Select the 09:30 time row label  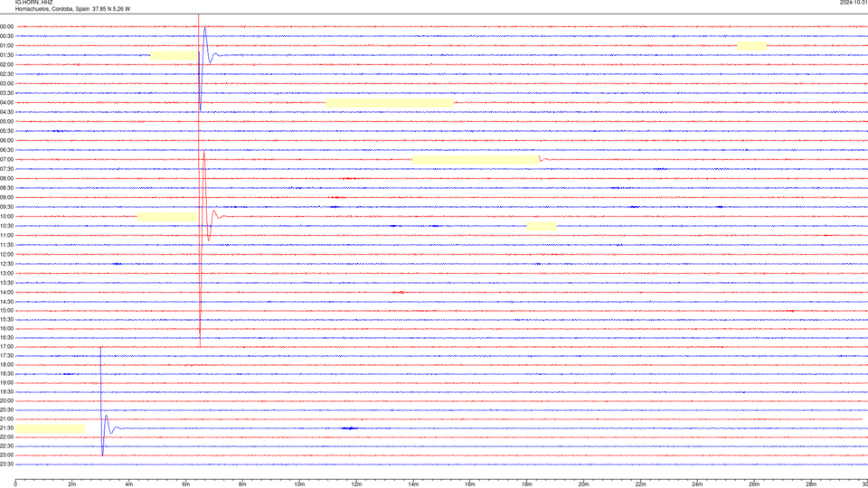6,207
